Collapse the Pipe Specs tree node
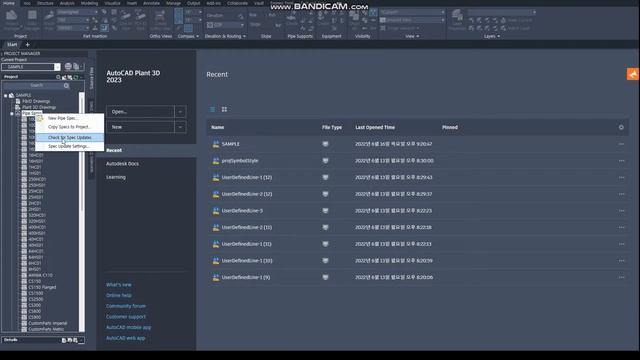The height and width of the screenshot is (360, 640). (x=12, y=113)
